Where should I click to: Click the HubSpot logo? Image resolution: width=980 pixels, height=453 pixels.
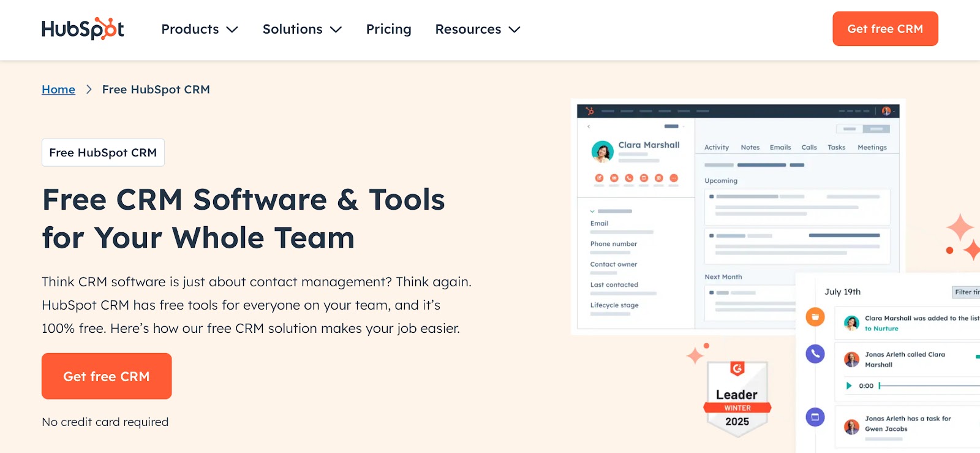point(83,29)
